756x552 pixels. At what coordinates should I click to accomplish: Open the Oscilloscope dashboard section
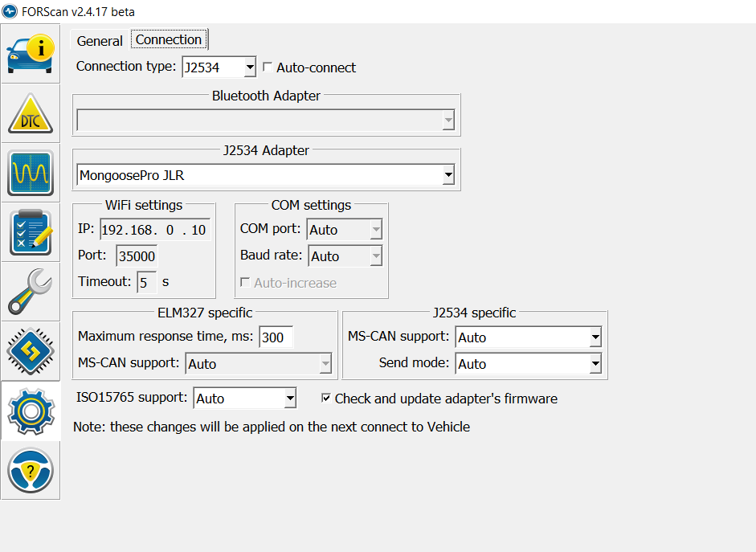pyautogui.click(x=30, y=173)
